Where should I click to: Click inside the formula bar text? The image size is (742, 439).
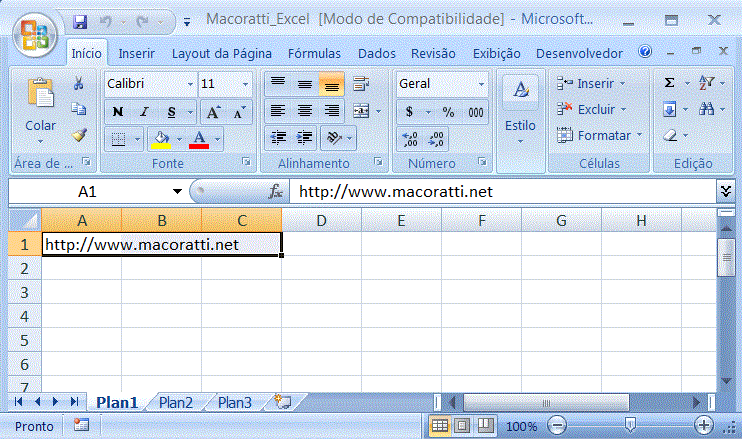tap(396, 192)
